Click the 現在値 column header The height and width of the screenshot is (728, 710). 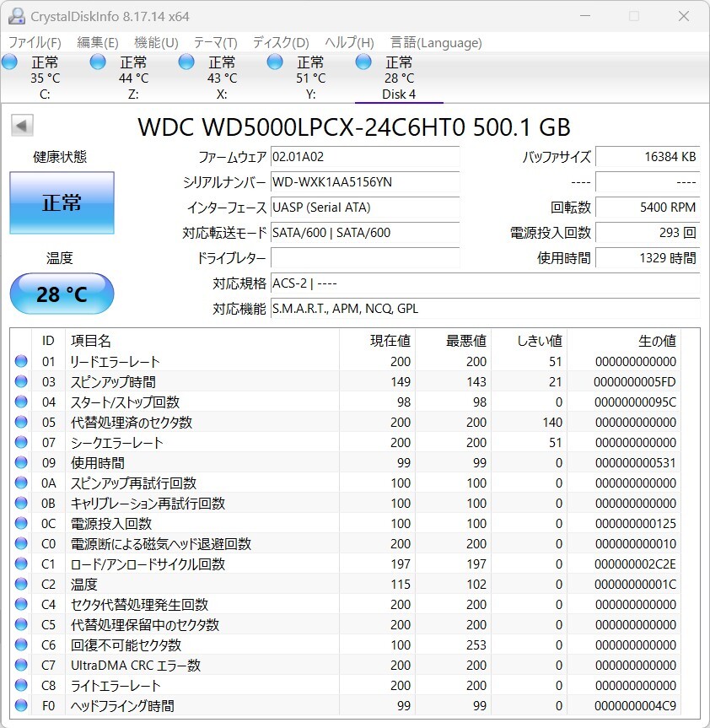[377, 340]
